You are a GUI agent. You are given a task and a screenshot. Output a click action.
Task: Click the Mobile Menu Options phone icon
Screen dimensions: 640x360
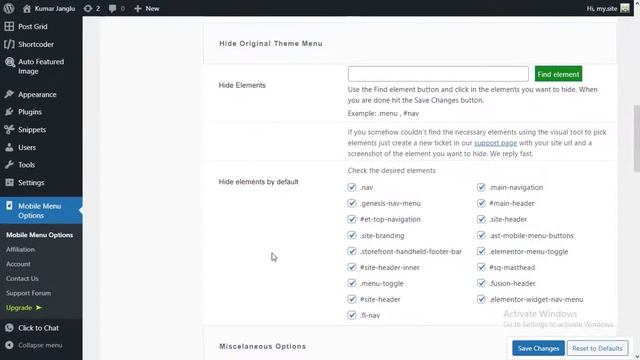pos(9,206)
